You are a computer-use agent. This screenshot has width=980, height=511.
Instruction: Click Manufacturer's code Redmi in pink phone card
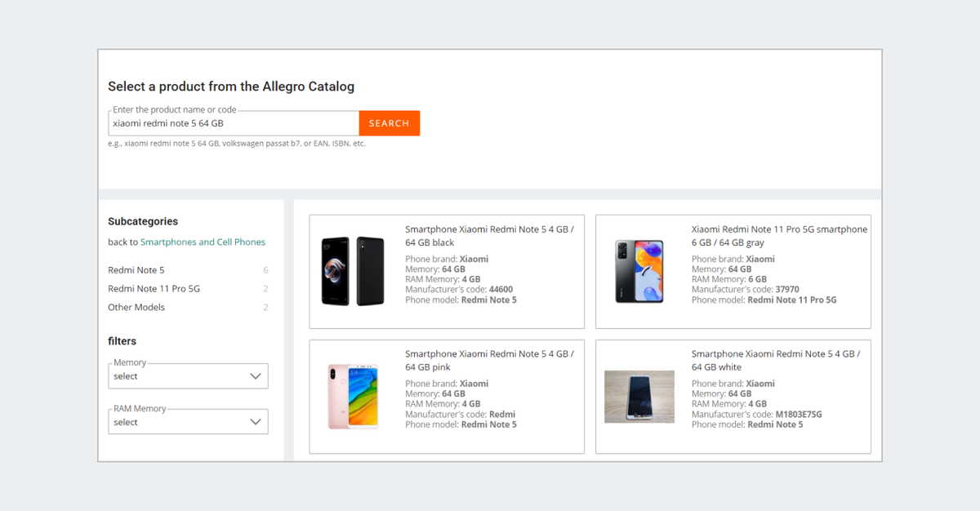461,415
